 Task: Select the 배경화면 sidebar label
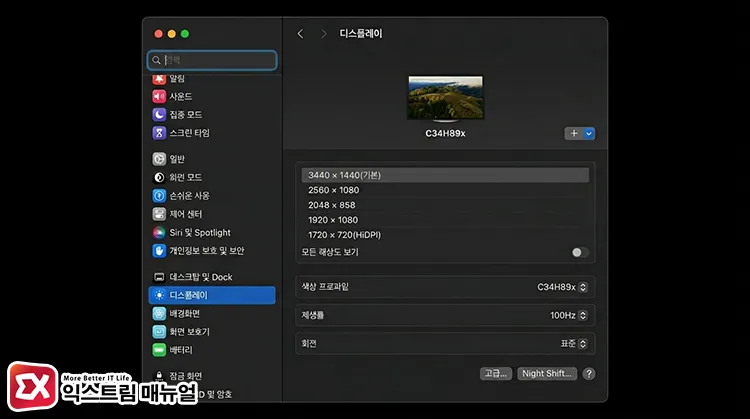tap(185, 314)
